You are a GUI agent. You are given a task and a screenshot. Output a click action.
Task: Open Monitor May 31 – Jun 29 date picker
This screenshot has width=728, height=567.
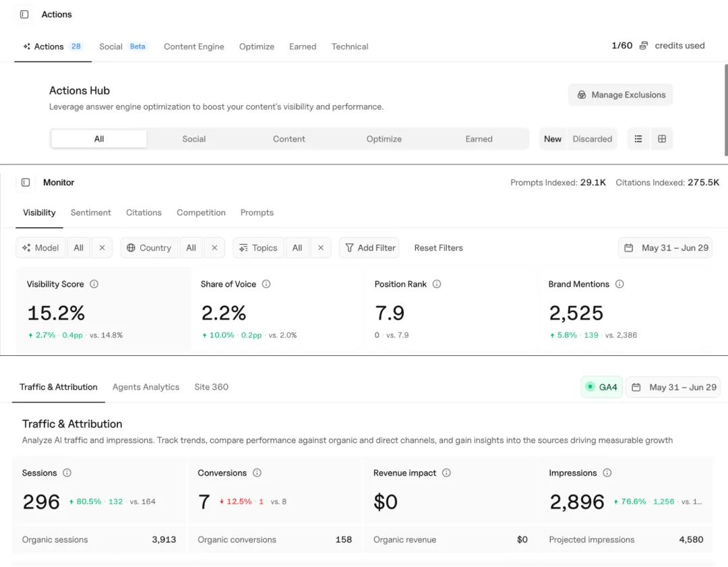pos(665,248)
